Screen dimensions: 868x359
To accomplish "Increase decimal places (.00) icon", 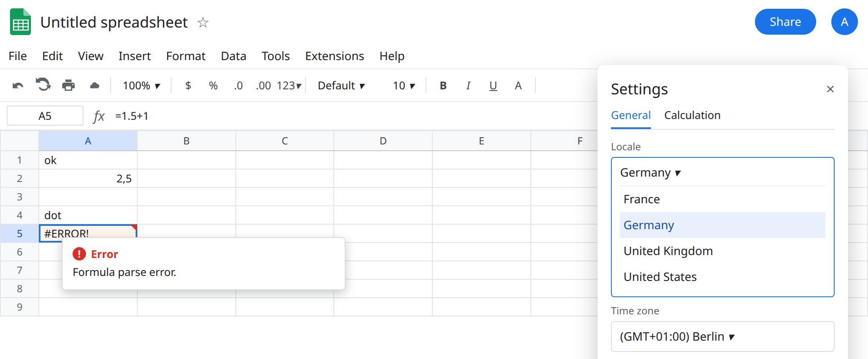I will tap(263, 86).
